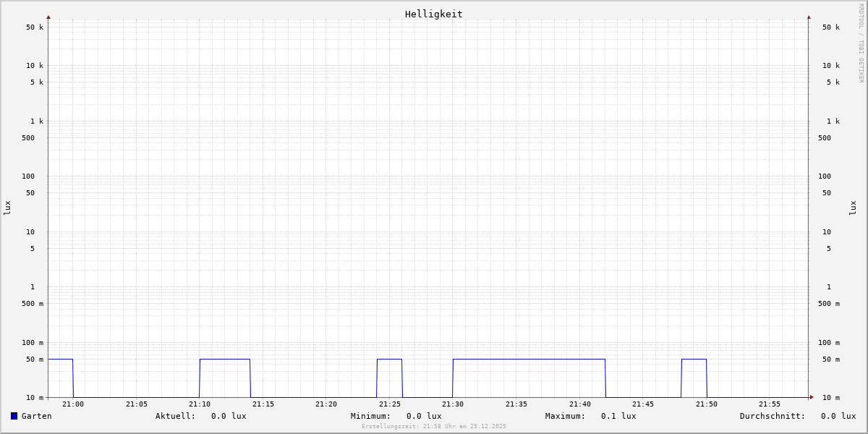
Task: Click the short blue pulse near 21:25
Action: point(390,359)
